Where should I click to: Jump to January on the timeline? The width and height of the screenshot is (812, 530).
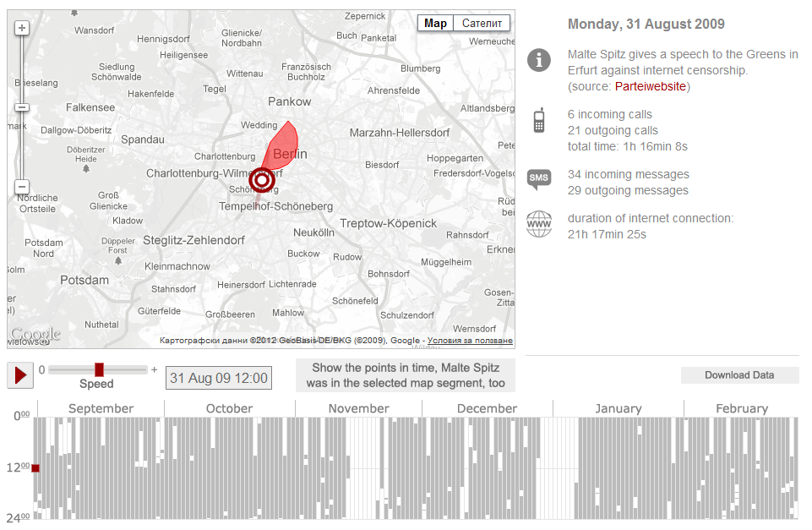tap(619, 408)
